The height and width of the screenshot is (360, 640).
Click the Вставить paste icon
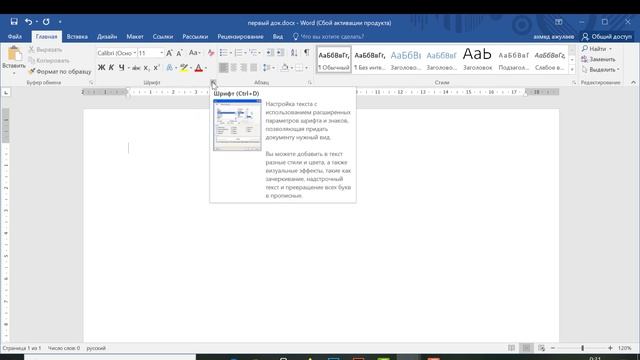(x=14, y=54)
